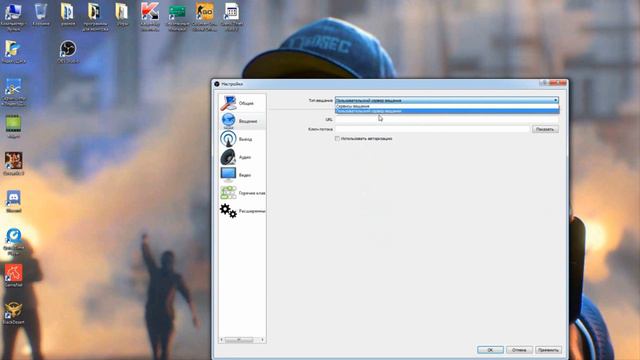Select the Counter-Strike GO shortcut

pos(204,16)
